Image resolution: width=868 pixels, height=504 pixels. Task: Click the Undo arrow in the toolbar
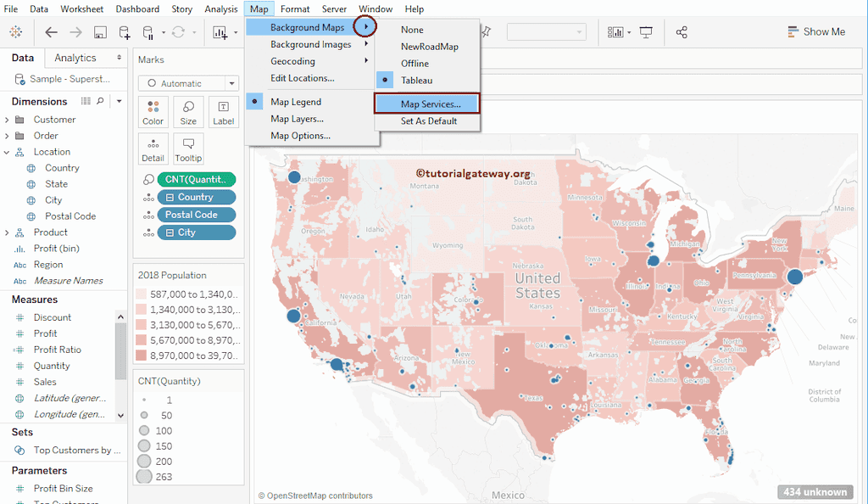tap(51, 32)
